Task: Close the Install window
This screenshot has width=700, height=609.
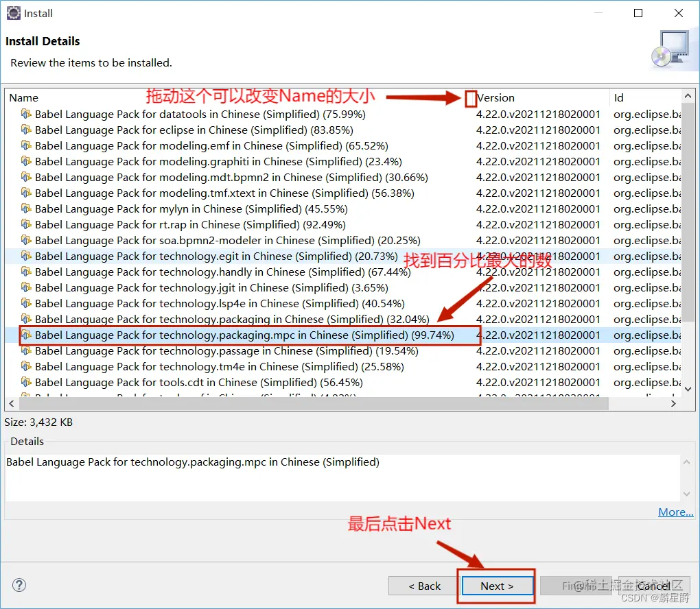Action: 679,13
